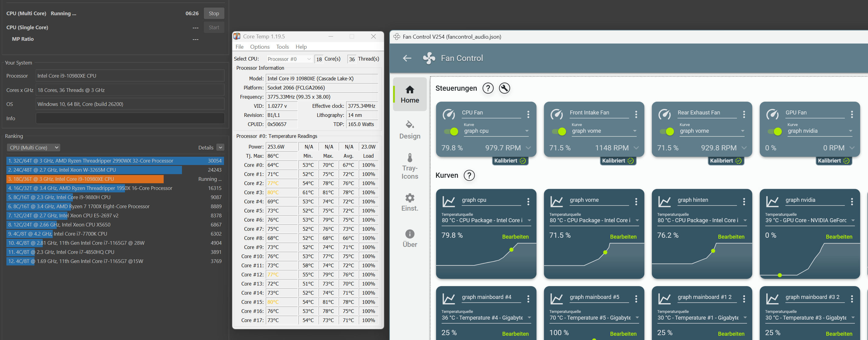Open three-dot menu on CPU Fan card
The height and width of the screenshot is (340, 868).
tap(528, 114)
